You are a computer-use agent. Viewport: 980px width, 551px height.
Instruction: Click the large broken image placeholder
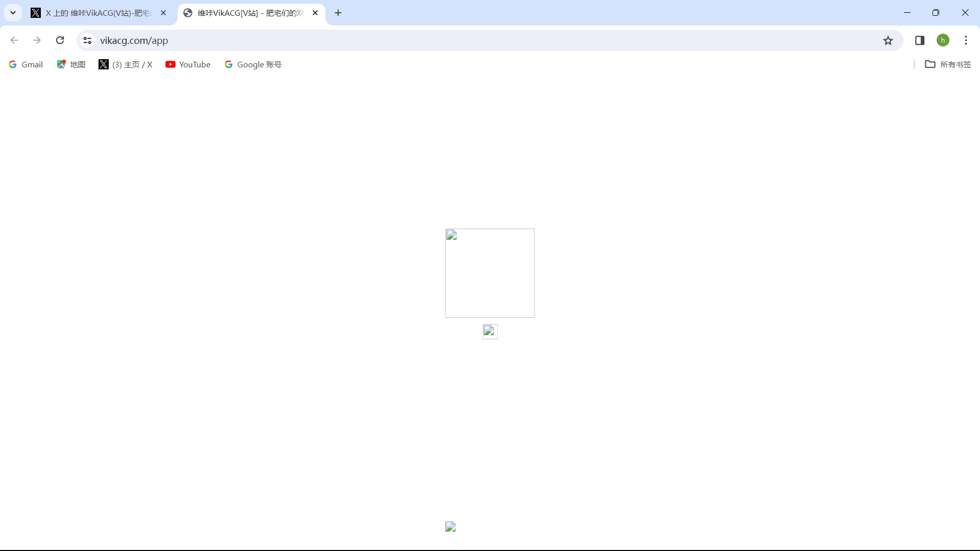489,273
